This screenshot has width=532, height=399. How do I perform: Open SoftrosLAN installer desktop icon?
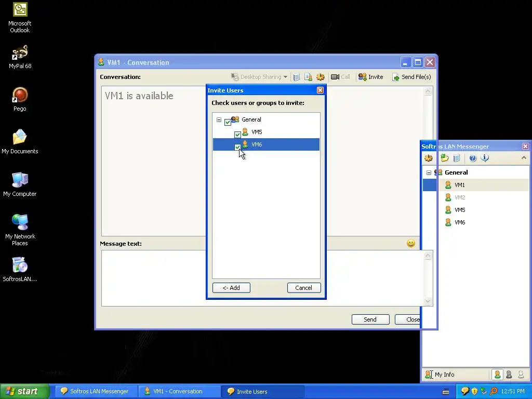point(20,270)
